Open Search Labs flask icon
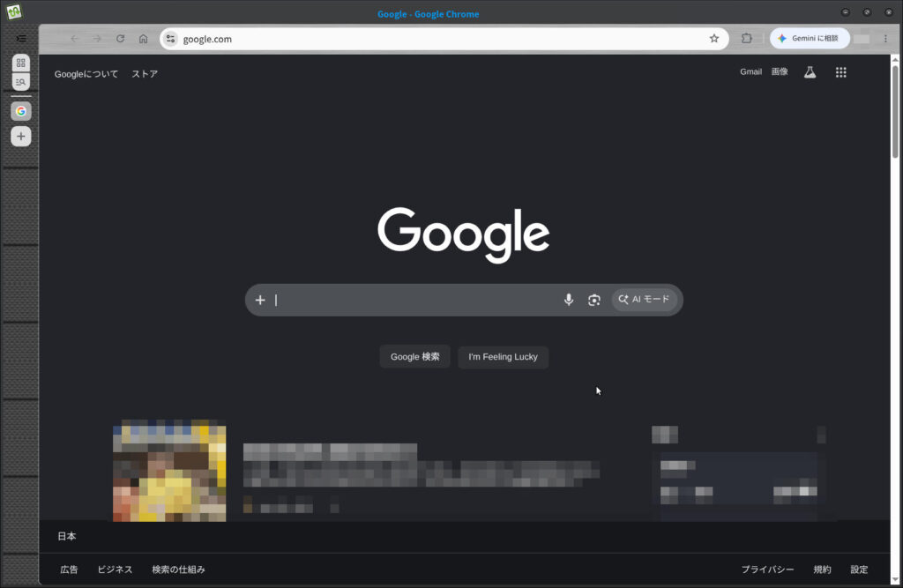Screen dimensions: 903x588 pos(810,72)
